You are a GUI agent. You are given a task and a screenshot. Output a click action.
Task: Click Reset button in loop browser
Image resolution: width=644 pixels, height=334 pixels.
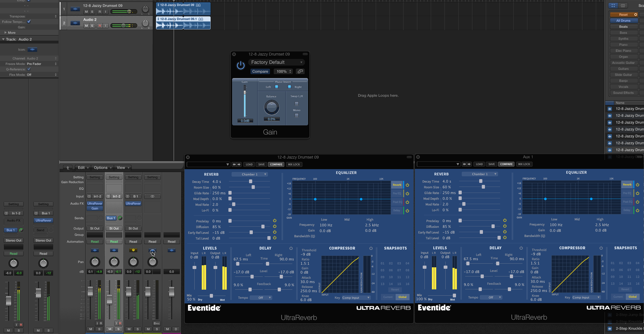coord(623,15)
